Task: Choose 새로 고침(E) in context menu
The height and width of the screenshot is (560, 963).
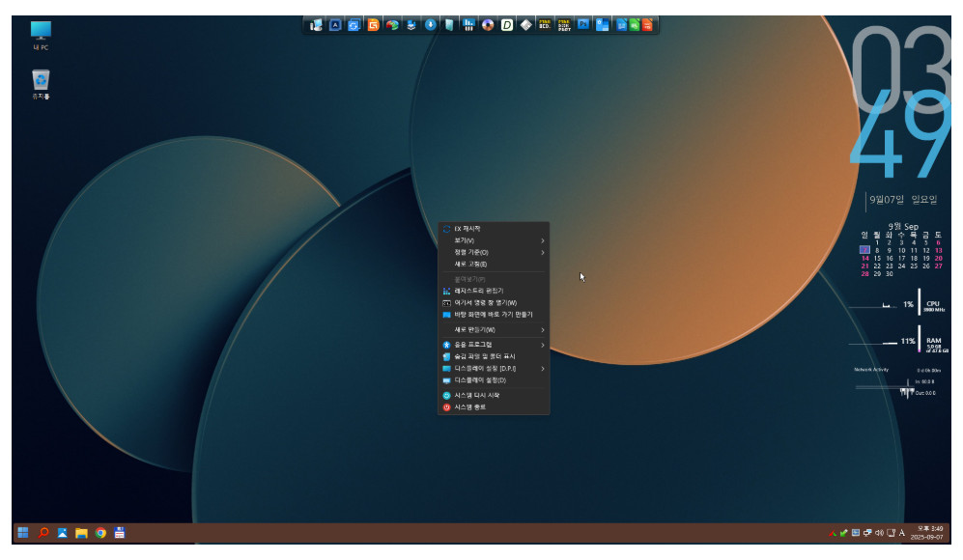Action: pos(470,264)
